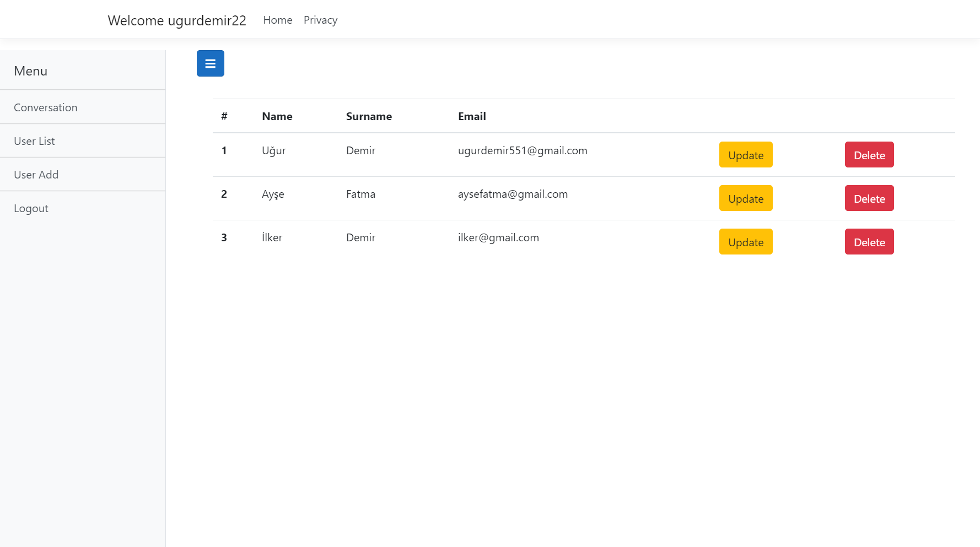Update the record for Uğur Demir

(746, 155)
